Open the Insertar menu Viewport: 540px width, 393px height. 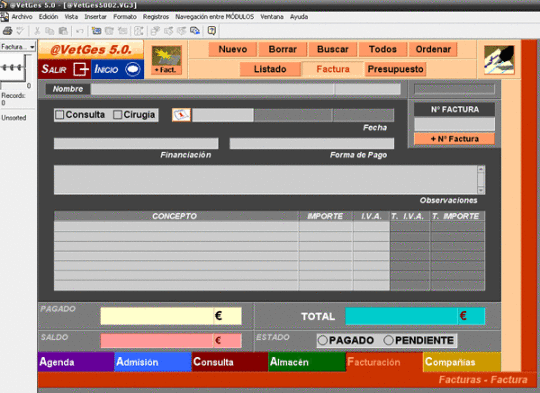point(95,17)
